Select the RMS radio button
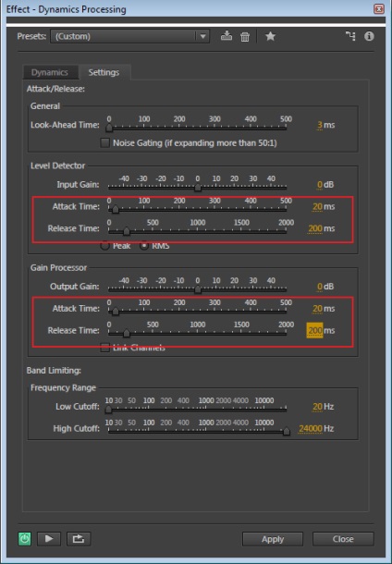392x564 pixels. [144, 246]
